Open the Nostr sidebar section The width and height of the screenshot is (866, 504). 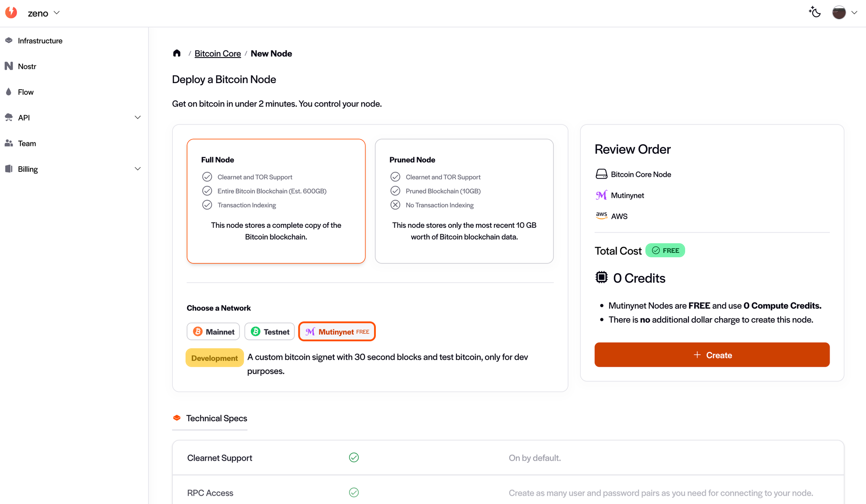[x=27, y=66]
